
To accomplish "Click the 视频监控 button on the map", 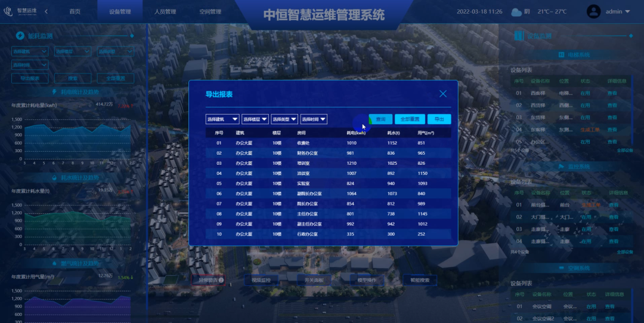I will coord(261,280).
